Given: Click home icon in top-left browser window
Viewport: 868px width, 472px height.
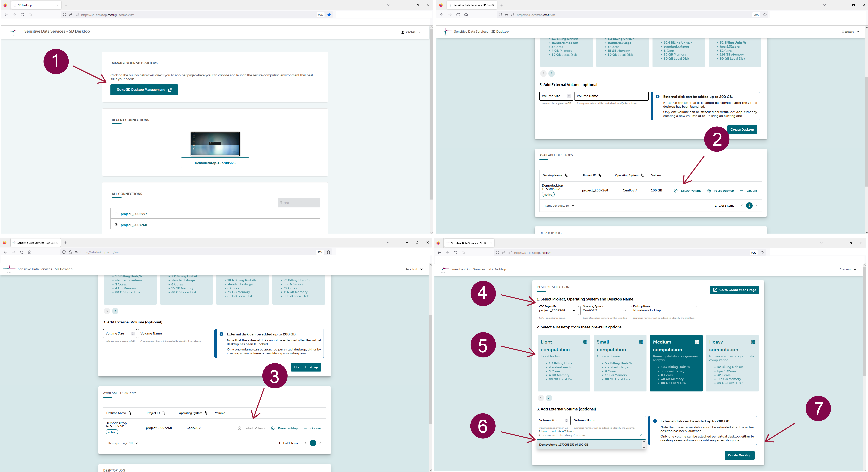Looking at the screenshot, I should click(30, 15).
